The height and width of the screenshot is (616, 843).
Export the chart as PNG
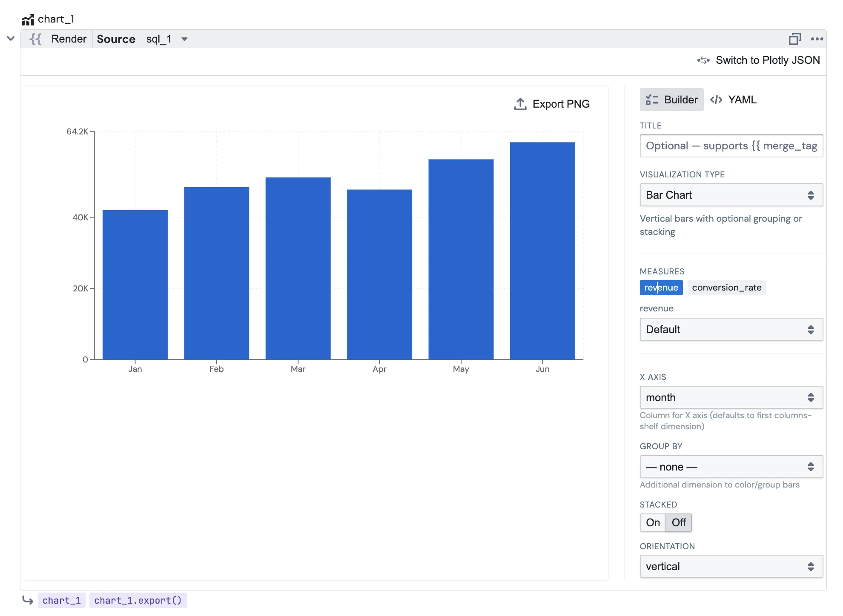(x=552, y=104)
